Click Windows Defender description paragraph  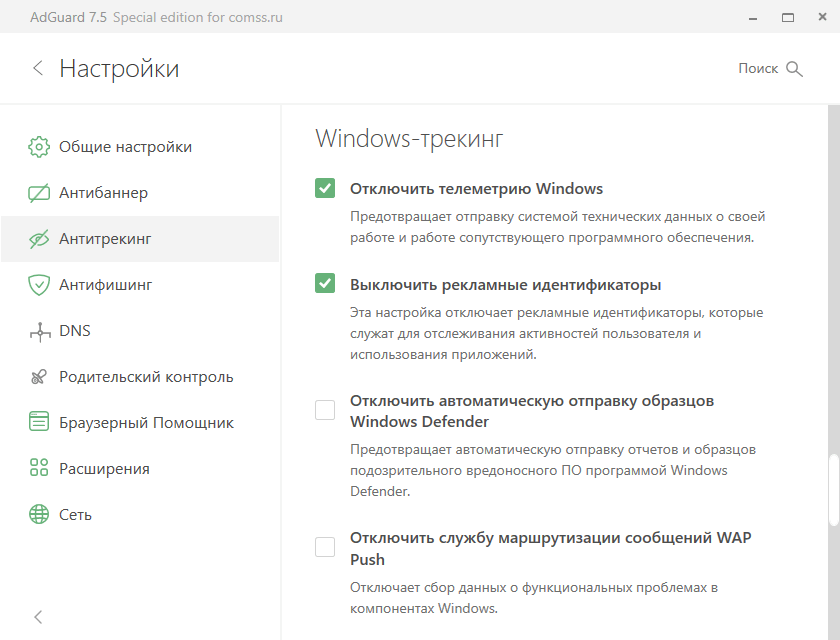[x=553, y=470]
